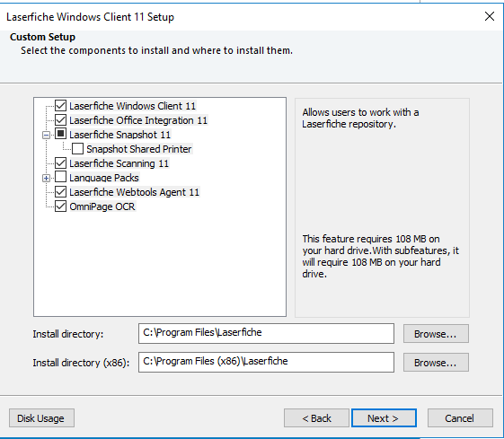This screenshot has width=504, height=439.
Task: Proceed by clicking Next
Action: [384, 418]
